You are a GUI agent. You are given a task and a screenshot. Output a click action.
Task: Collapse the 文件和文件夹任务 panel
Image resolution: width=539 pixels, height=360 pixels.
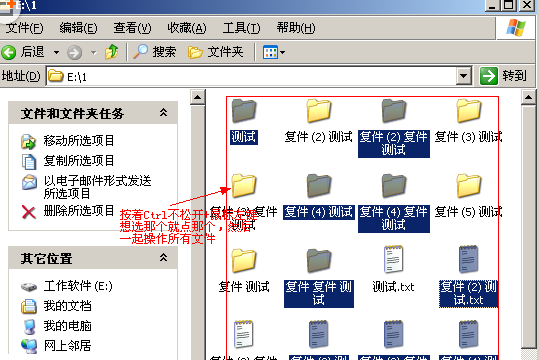163,112
